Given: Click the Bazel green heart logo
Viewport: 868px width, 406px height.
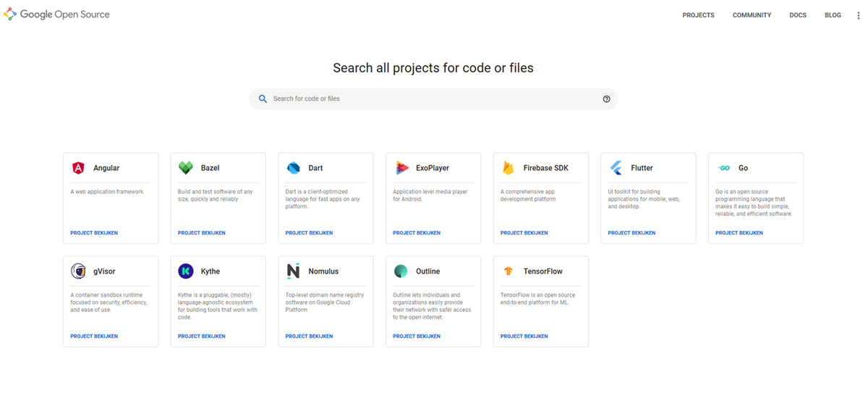Looking at the screenshot, I should click(185, 168).
